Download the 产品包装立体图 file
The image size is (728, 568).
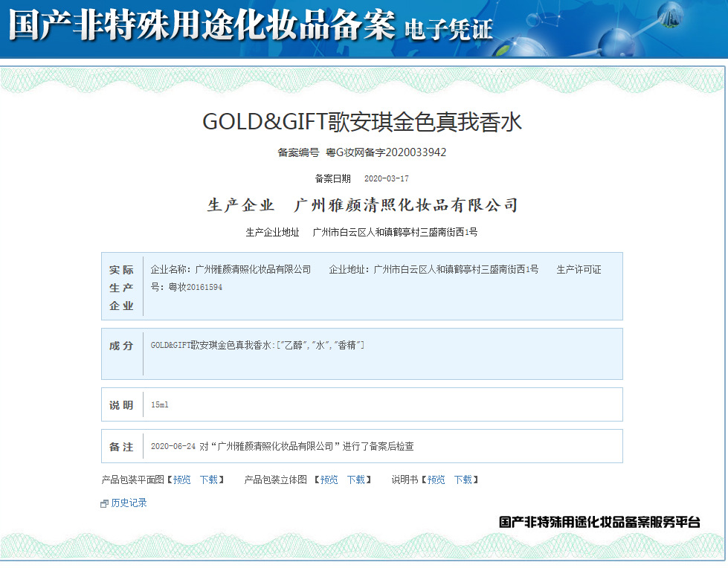[x=356, y=480]
